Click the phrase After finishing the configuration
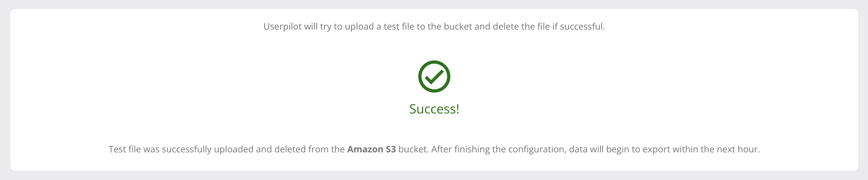868x180 pixels. coord(499,149)
